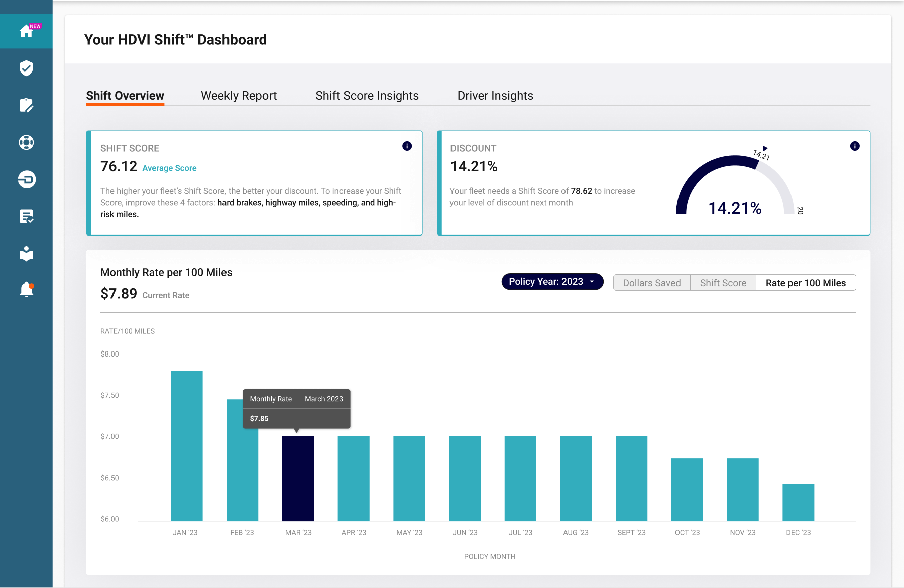Open the reading book sidebar icon
The height and width of the screenshot is (588, 904).
pyautogui.click(x=26, y=254)
